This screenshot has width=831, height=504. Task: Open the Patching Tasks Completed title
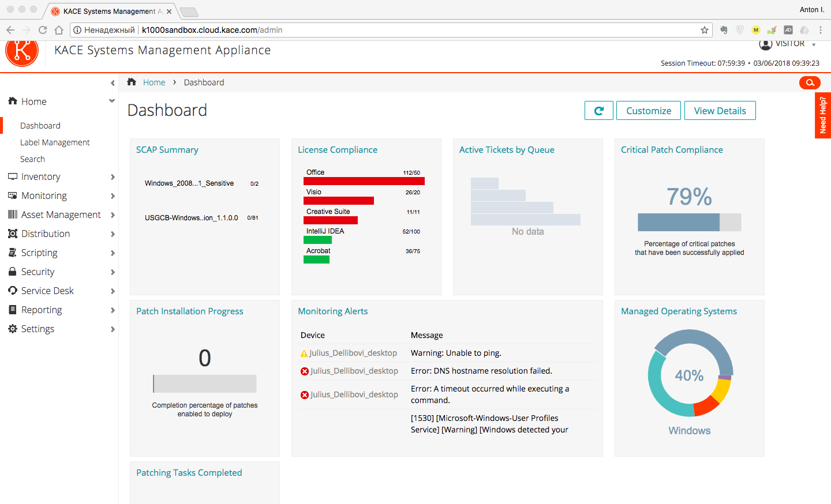[189, 473]
